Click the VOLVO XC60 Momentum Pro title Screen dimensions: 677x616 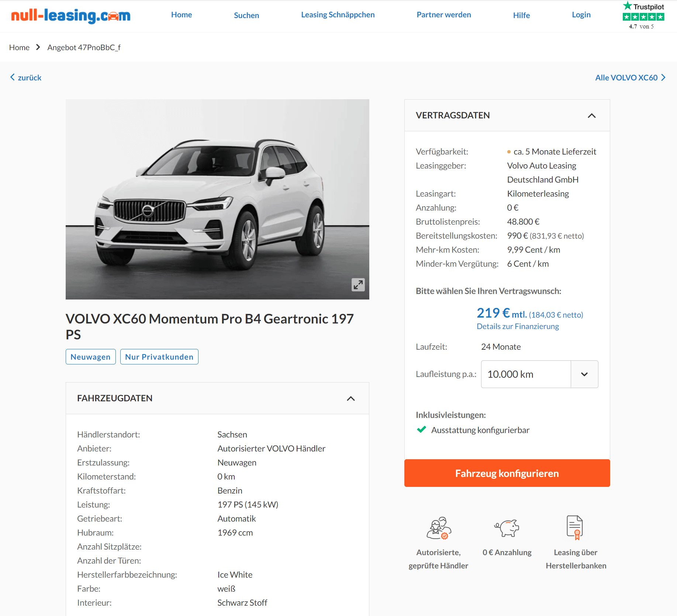[x=210, y=326]
